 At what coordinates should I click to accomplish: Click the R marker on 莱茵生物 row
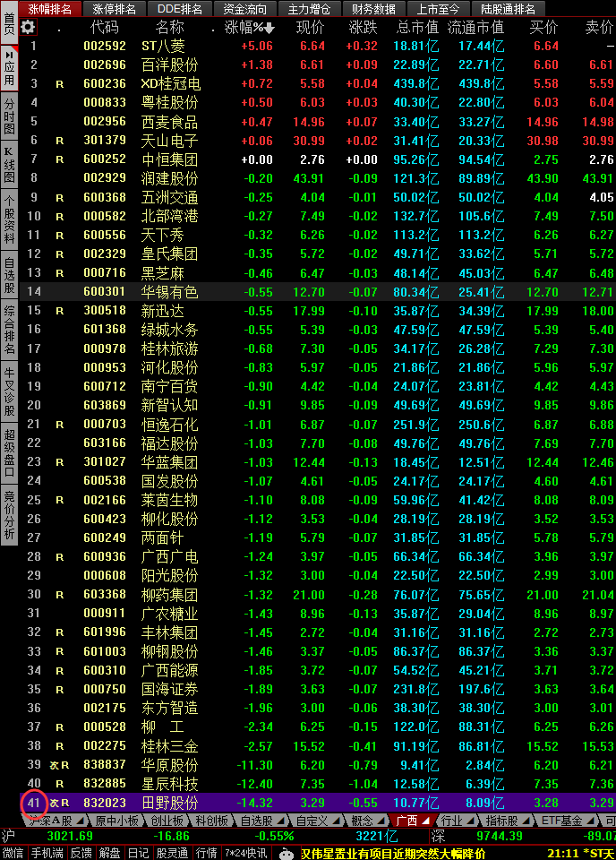(60, 500)
